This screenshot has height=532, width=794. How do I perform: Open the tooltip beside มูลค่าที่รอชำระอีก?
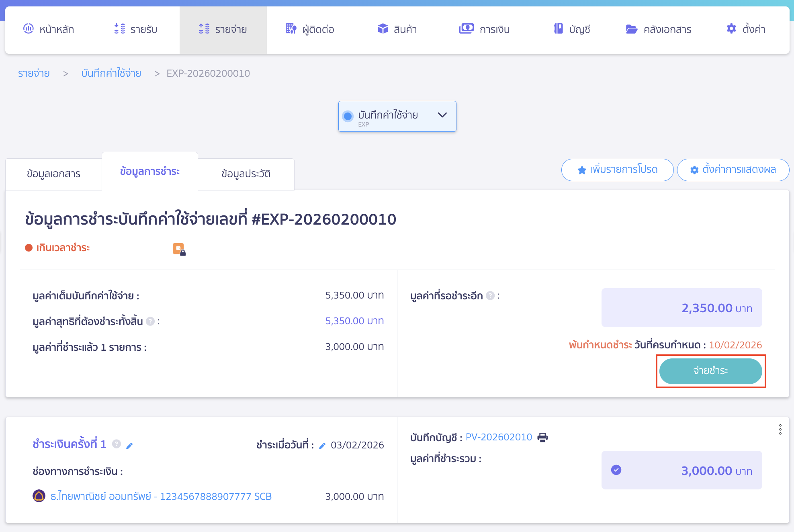(x=490, y=296)
